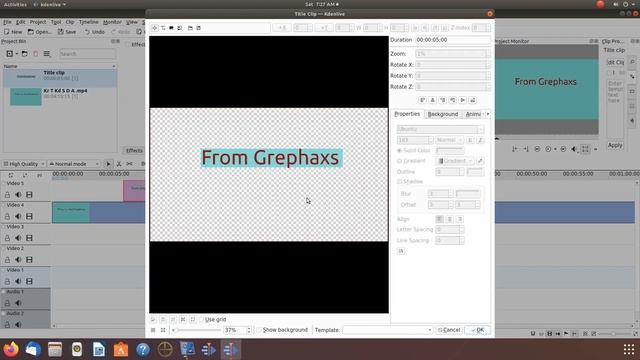Open the High Quality preview dropdown
This screenshot has height=360, width=640.
[x=23, y=164]
